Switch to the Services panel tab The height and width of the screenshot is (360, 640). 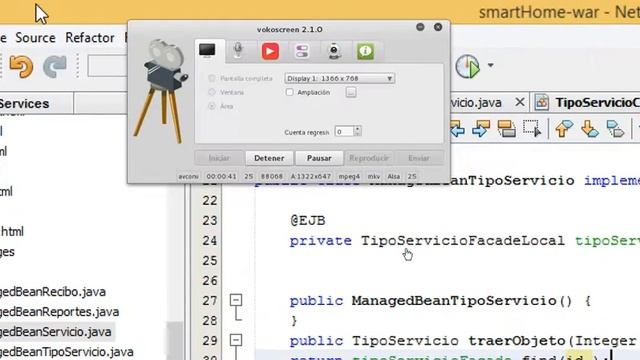click(24, 104)
